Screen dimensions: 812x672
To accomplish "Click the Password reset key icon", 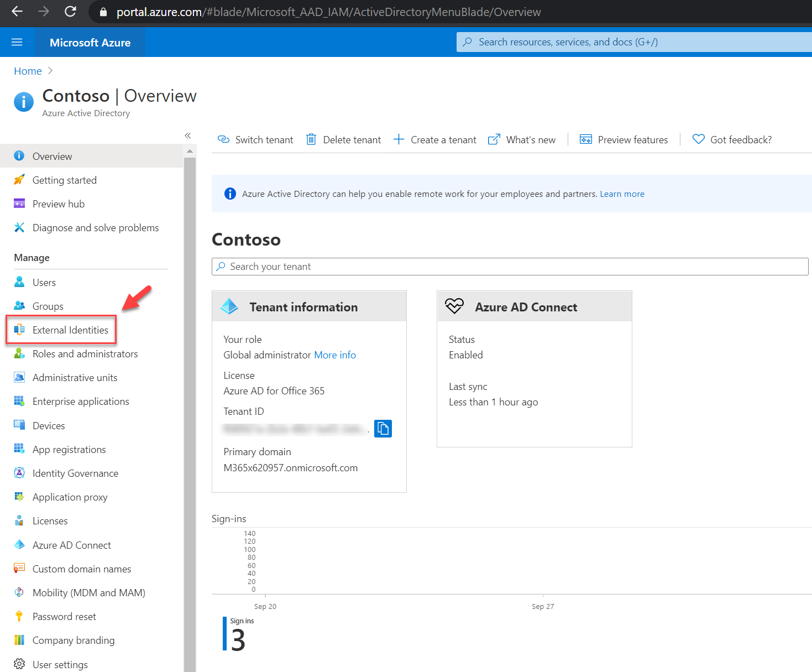I will tap(19, 616).
